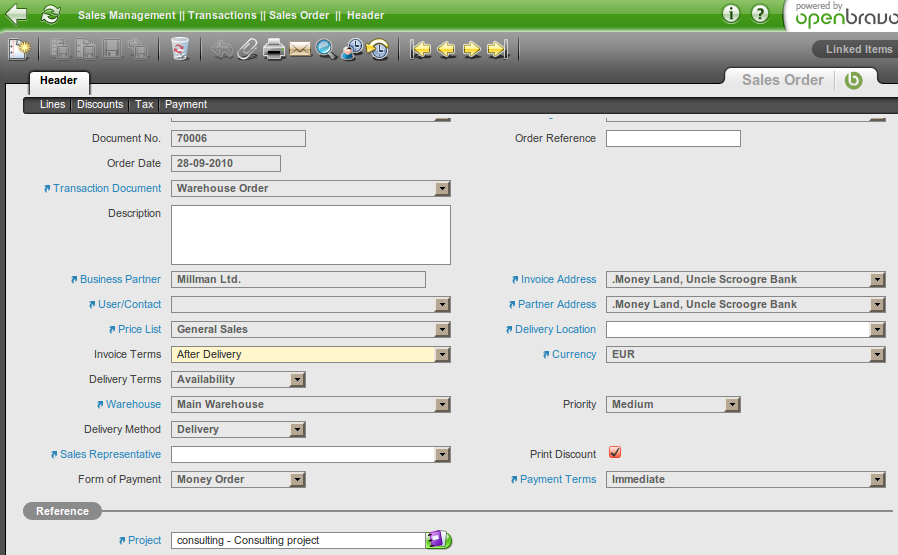The height and width of the screenshot is (555, 898).
Task: Delete record using trash bin icon
Action: [x=180, y=49]
